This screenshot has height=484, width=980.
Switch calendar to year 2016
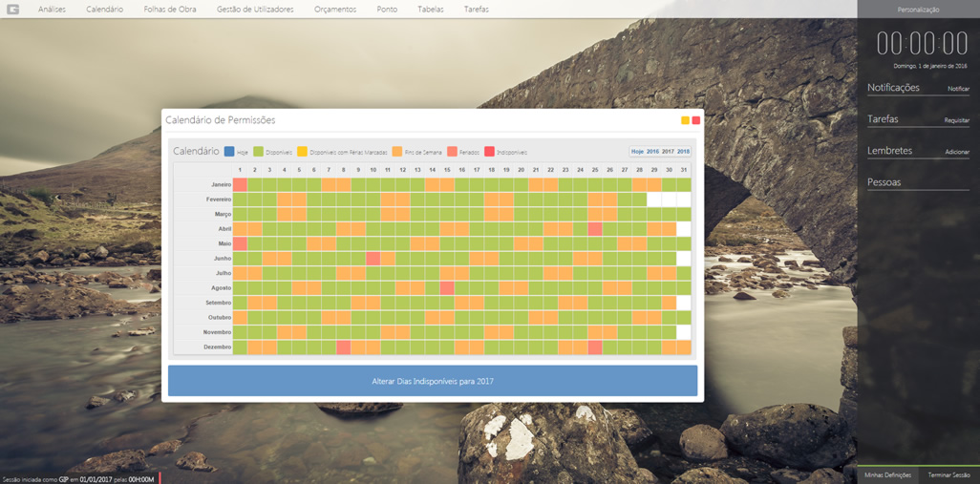coord(652,152)
